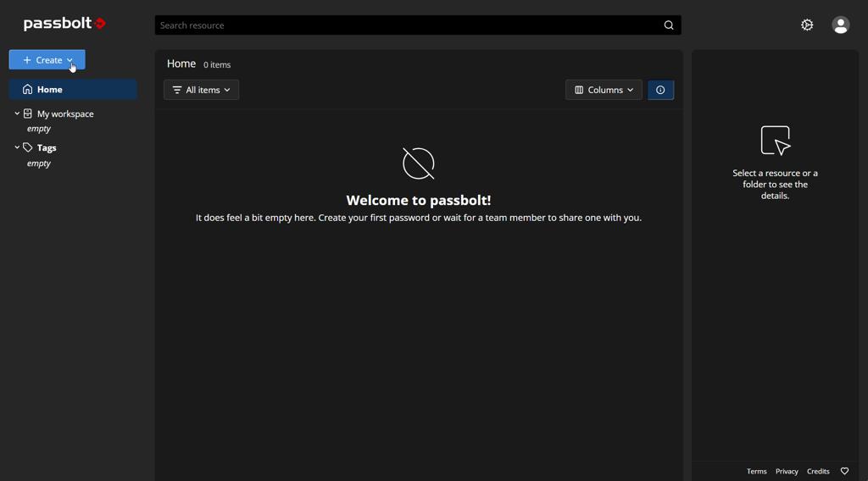
Task: Click the heart icon in footer
Action: 845,471
